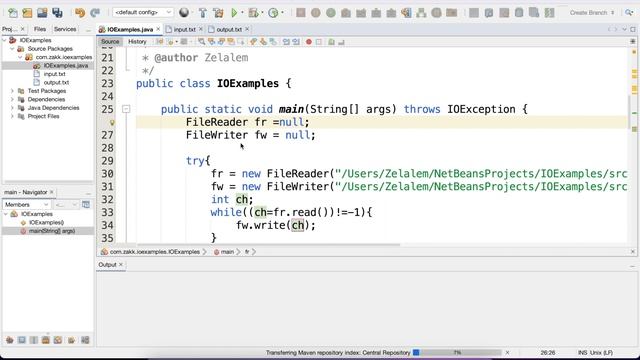Open the editor tab list dropdown arrow
Image resolution: width=640 pixels, height=360 pixels.
click(x=624, y=29)
